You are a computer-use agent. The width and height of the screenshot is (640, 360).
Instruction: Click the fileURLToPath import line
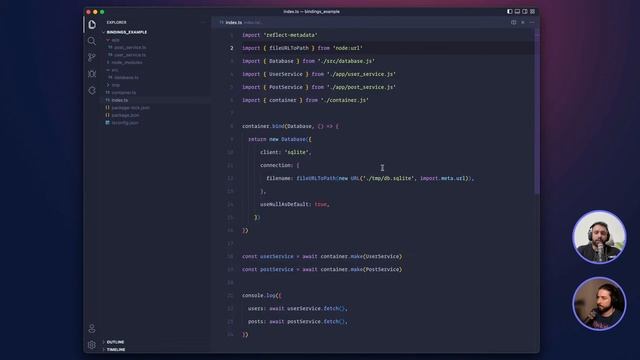[x=302, y=48]
